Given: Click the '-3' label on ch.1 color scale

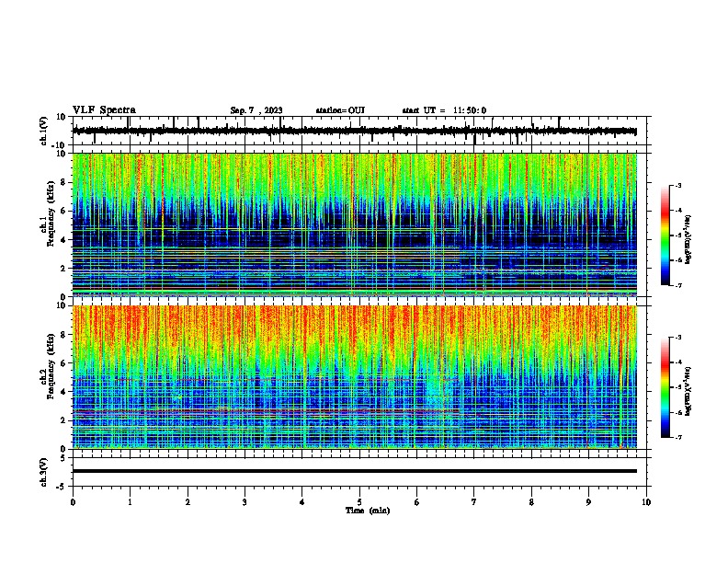Looking at the screenshot, I should pyautogui.click(x=677, y=185).
